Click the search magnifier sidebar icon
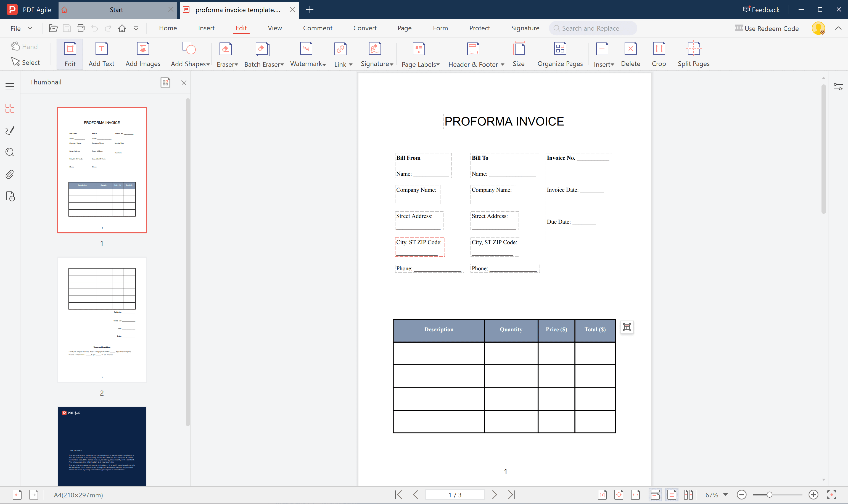The width and height of the screenshot is (848, 504). click(10, 152)
